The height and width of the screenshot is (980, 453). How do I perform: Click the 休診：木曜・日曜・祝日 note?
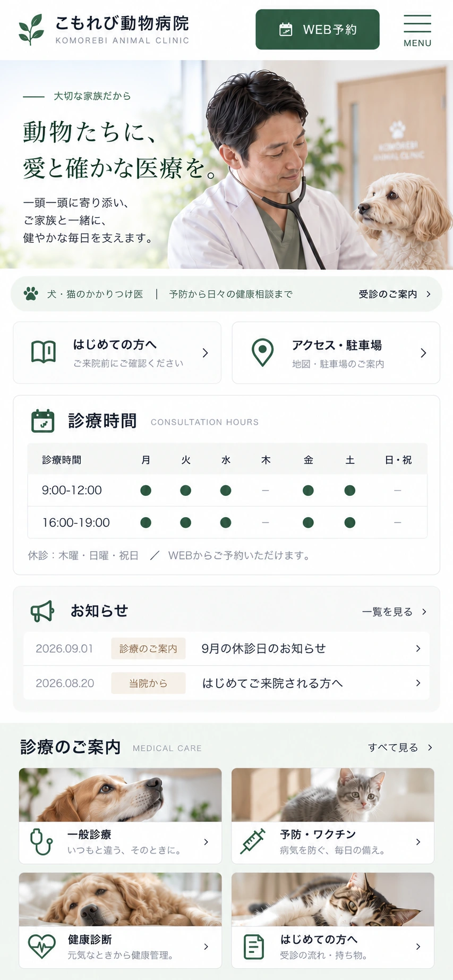[x=83, y=555]
